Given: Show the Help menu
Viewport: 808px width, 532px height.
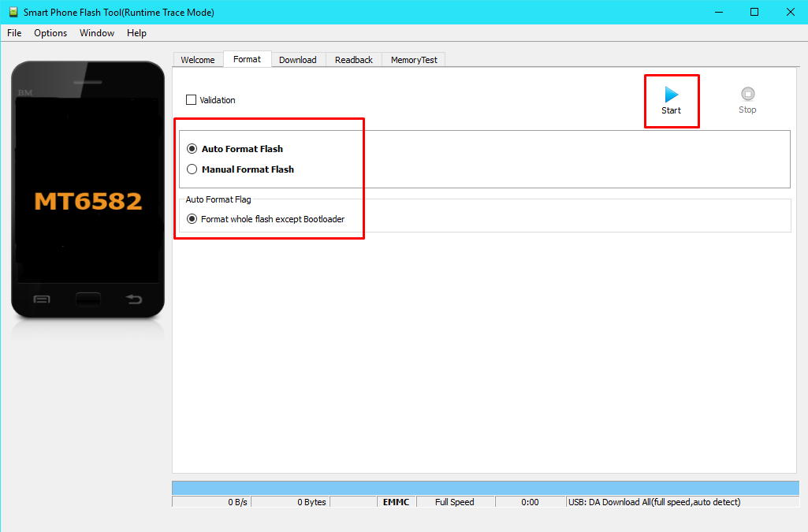Looking at the screenshot, I should pos(136,33).
